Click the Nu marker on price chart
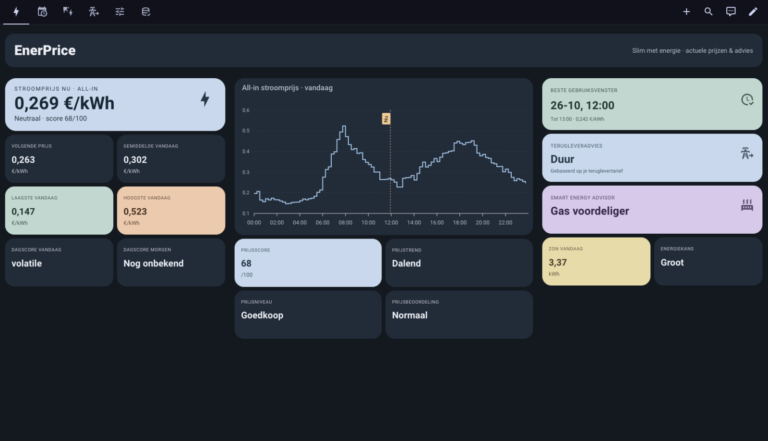The width and height of the screenshot is (768, 441). [386, 119]
